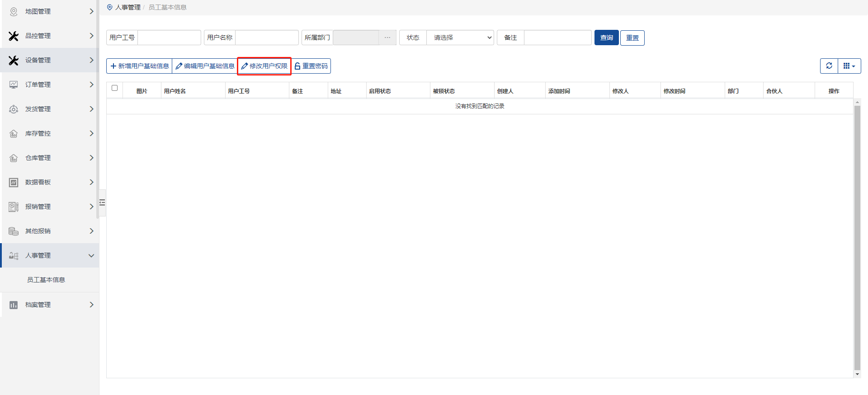Click the 所属部门 ellipsis picker button
This screenshot has width=868, height=395.
(387, 38)
